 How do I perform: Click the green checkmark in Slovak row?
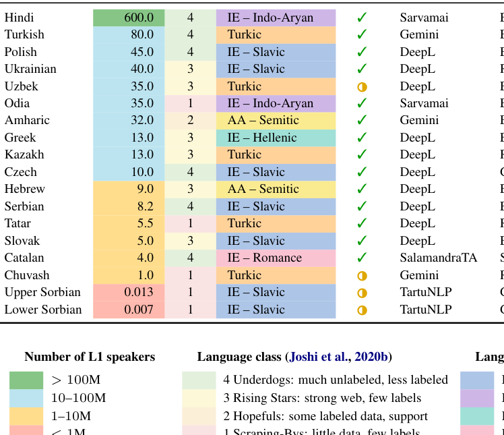click(362, 241)
